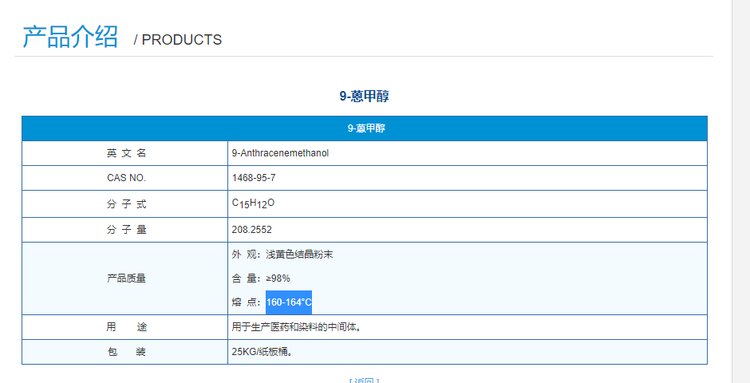The height and width of the screenshot is (383, 750).
Task: Click the 9-蒽甲醇 product title above table
Action: (364, 96)
